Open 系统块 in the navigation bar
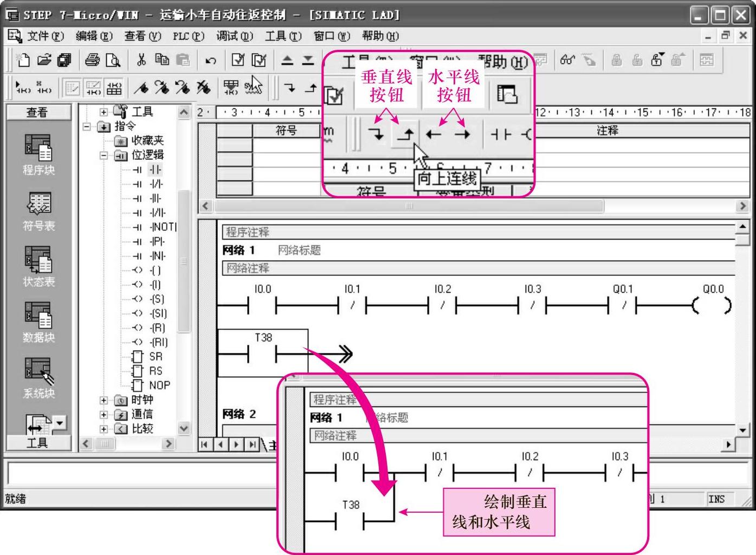Viewport: 756px width, 555px height. pos(38,378)
